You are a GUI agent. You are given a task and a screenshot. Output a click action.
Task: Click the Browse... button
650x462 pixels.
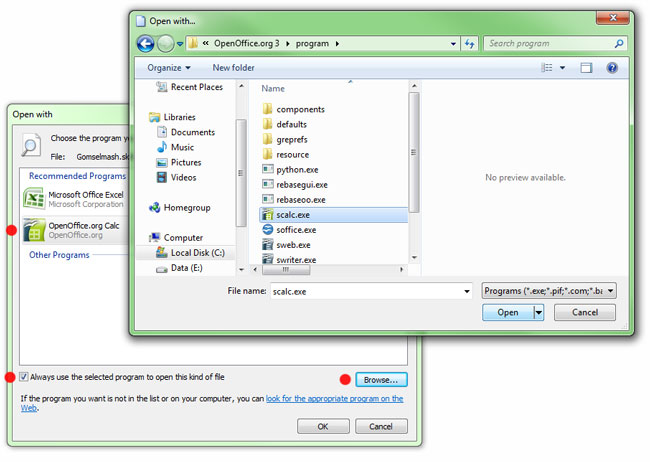click(381, 379)
